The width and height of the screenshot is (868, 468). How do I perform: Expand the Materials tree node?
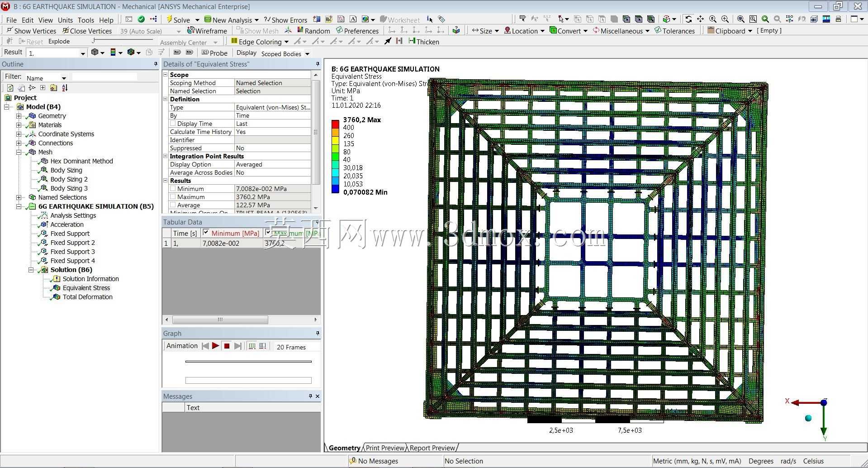(19, 125)
